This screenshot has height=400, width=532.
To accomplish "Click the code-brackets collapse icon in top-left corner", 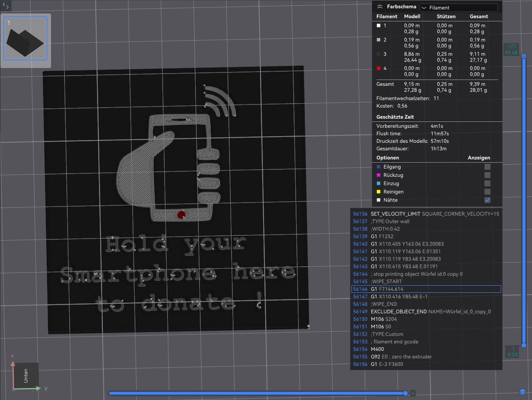I will coord(6,6).
